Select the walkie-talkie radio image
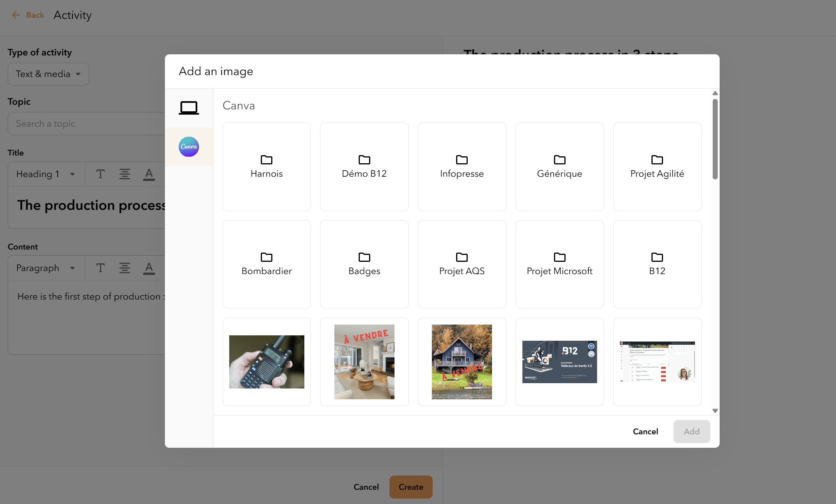This screenshot has width=836, height=504. (267, 362)
